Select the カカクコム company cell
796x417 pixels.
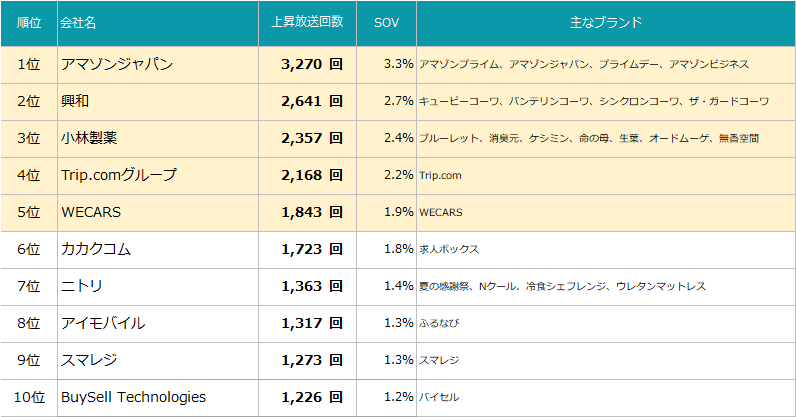pos(96,249)
